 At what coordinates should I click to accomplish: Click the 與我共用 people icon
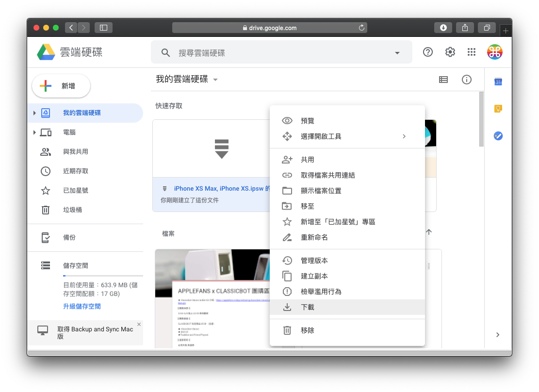(x=46, y=152)
